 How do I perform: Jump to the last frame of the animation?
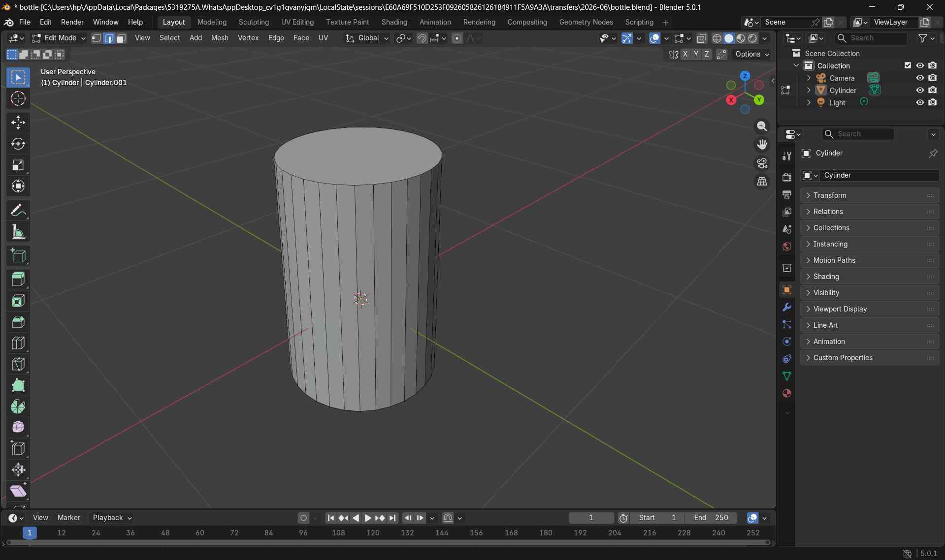[x=392, y=518]
